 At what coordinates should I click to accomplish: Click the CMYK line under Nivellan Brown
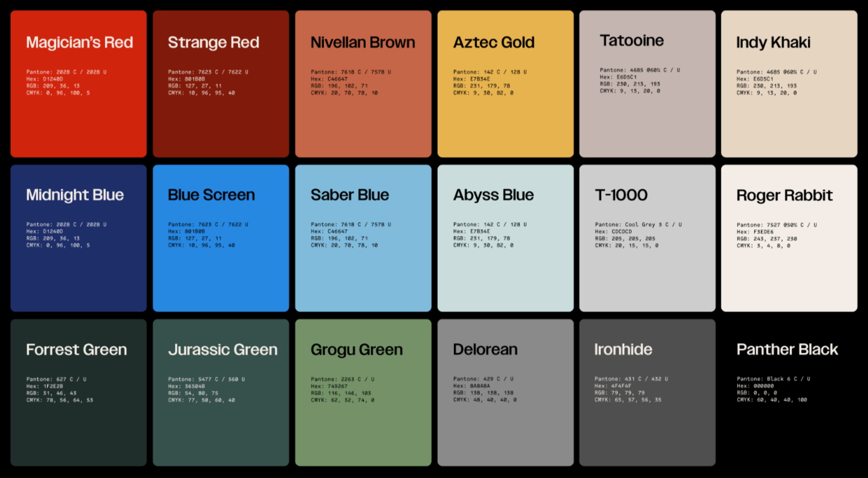(345, 93)
